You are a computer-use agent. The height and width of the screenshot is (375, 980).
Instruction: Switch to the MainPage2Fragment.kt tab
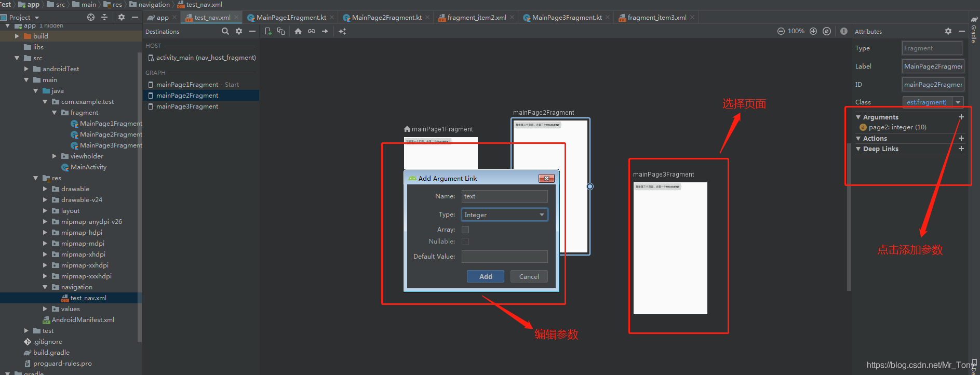click(x=387, y=17)
